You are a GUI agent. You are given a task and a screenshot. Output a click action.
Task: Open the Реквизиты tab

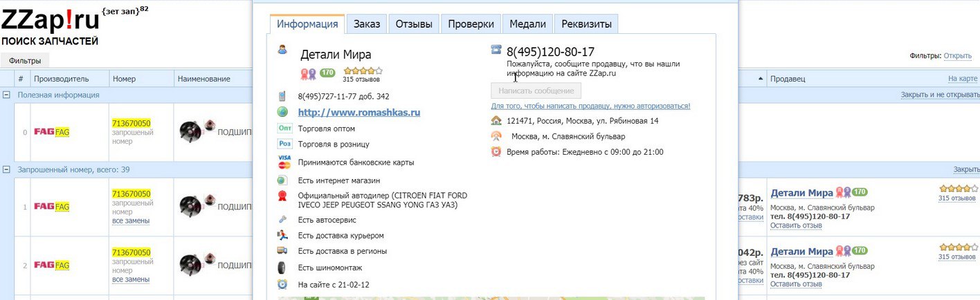point(586,24)
